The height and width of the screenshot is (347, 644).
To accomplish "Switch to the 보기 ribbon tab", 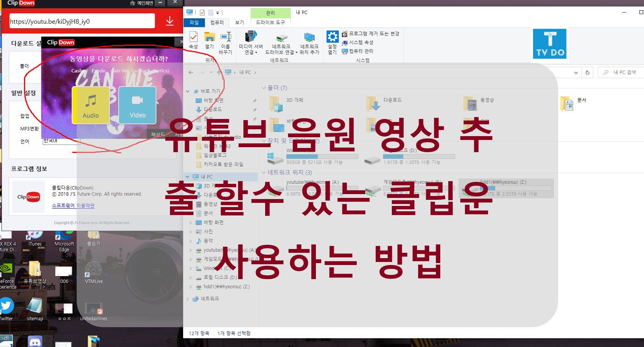I will click(x=240, y=22).
